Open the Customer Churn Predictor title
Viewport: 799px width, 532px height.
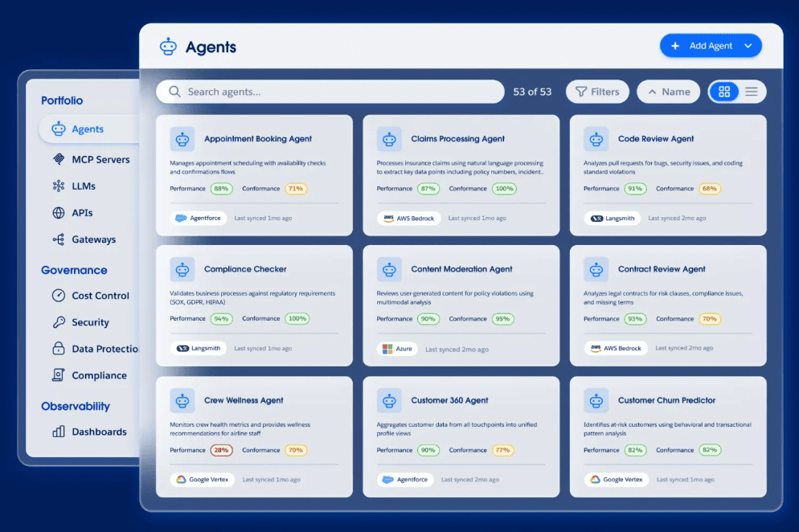click(666, 400)
